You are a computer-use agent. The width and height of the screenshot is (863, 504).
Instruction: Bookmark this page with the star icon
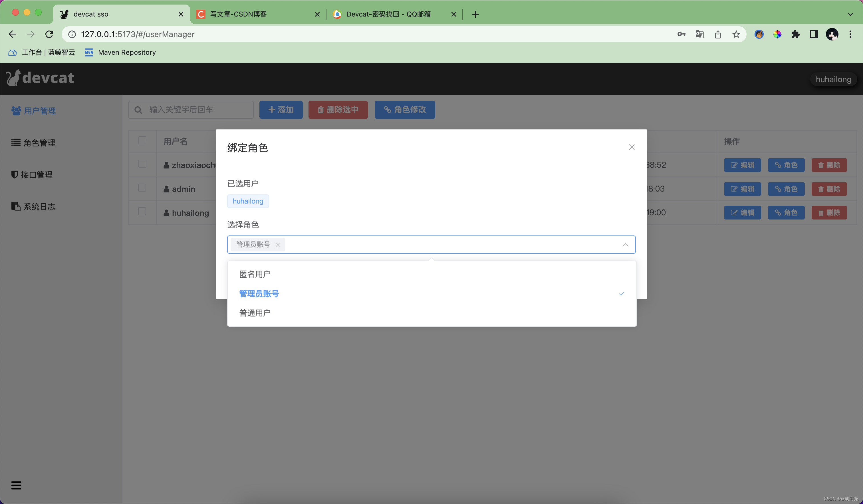pyautogui.click(x=736, y=34)
